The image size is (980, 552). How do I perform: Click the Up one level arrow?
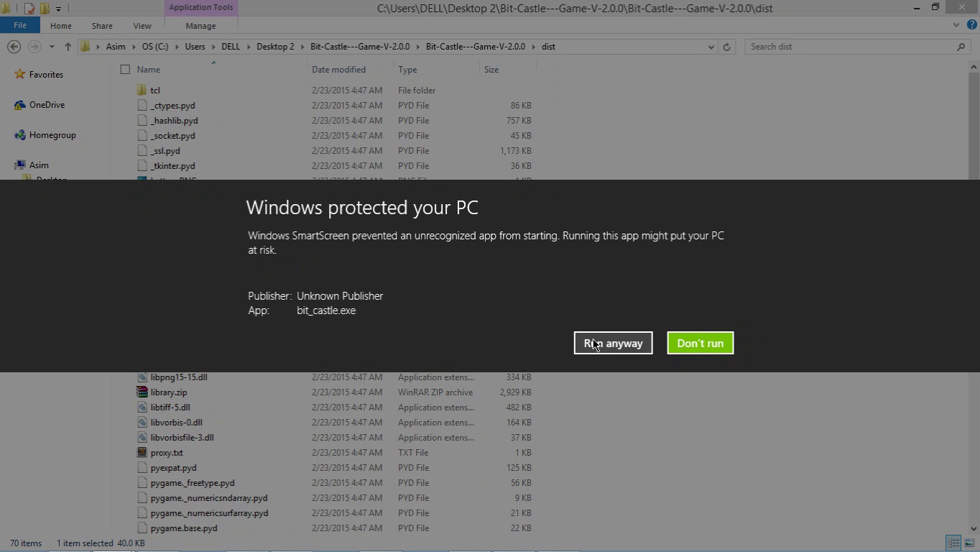68,47
